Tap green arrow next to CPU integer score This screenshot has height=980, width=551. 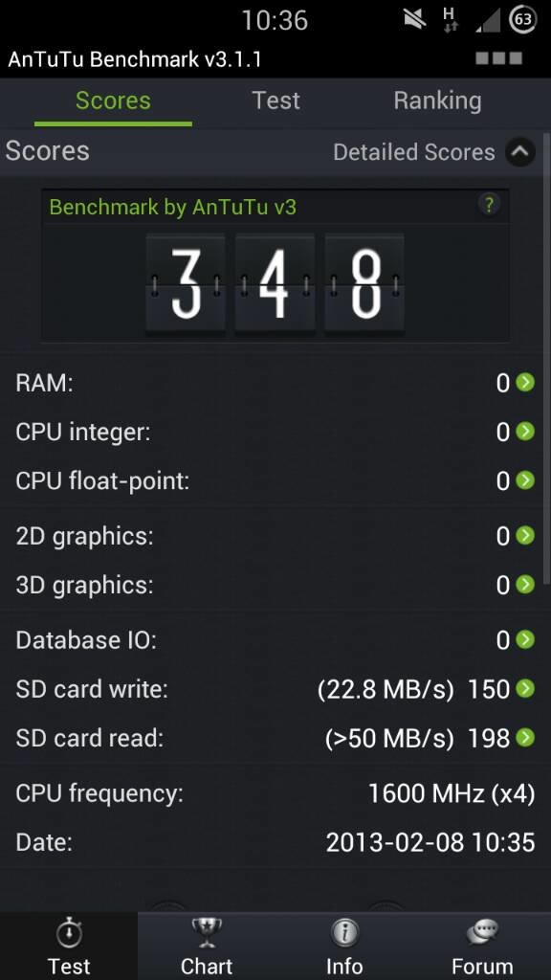525,432
